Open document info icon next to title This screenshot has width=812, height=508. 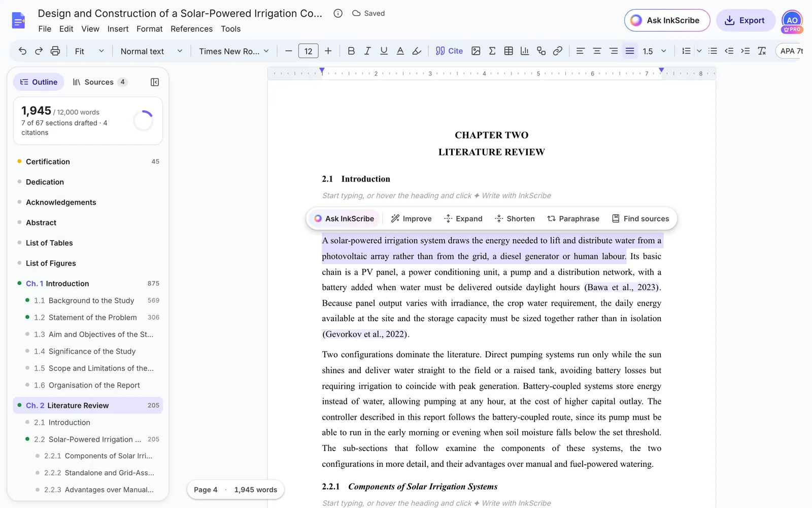pyautogui.click(x=338, y=13)
